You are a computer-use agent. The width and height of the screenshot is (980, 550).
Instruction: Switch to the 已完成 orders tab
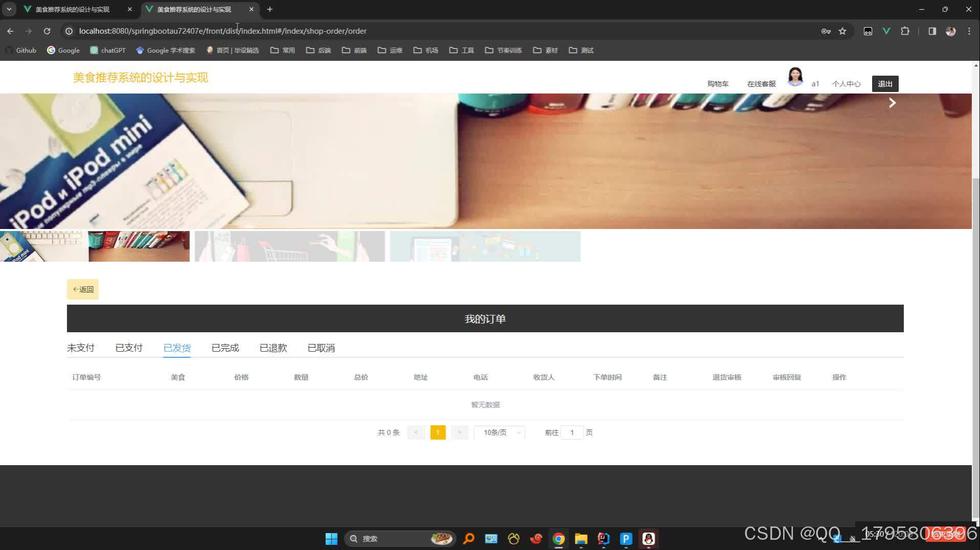(x=225, y=348)
